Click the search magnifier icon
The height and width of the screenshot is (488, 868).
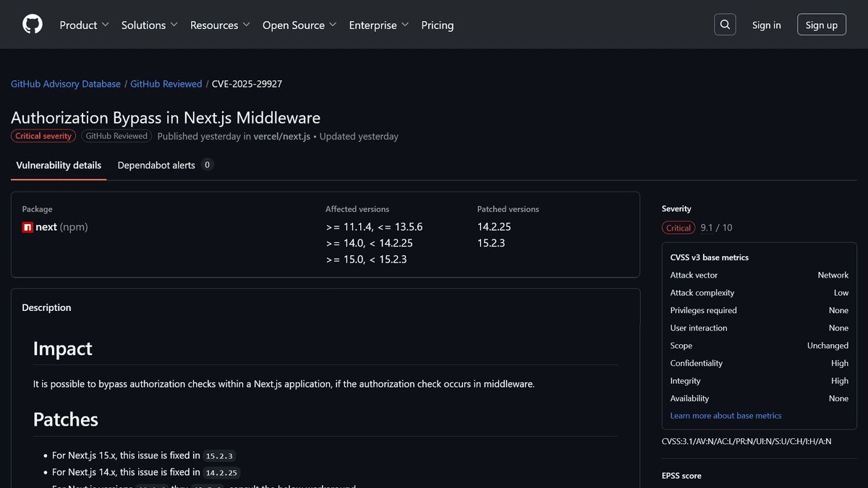point(725,25)
